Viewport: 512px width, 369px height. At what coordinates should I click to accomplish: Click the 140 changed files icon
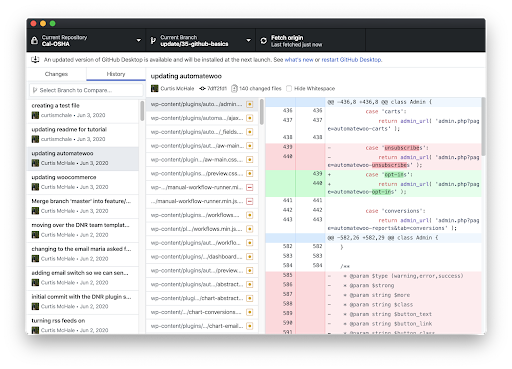[x=234, y=88]
